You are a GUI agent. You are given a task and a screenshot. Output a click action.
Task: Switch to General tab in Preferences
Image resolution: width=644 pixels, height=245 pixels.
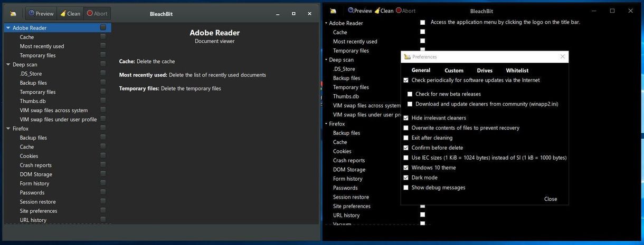point(421,70)
